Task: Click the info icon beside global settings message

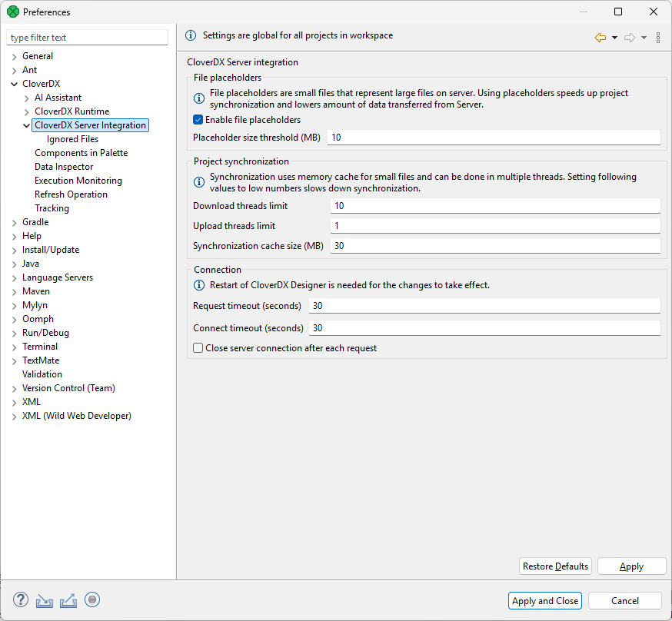Action: point(191,35)
